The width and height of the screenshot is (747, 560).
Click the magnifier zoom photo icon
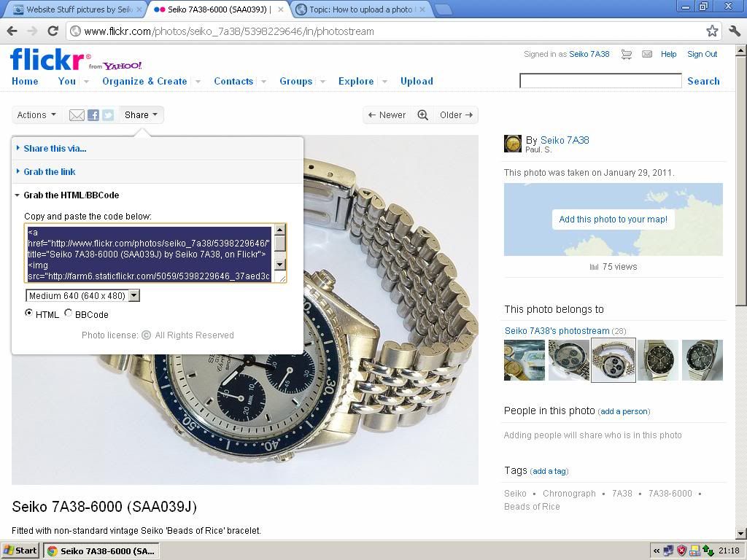(x=422, y=115)
